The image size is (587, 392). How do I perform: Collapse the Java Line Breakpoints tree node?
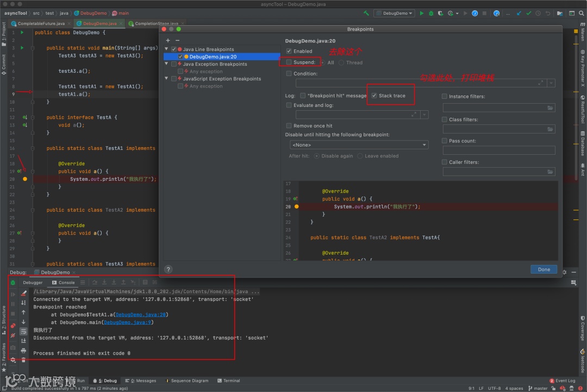point(167,49)
